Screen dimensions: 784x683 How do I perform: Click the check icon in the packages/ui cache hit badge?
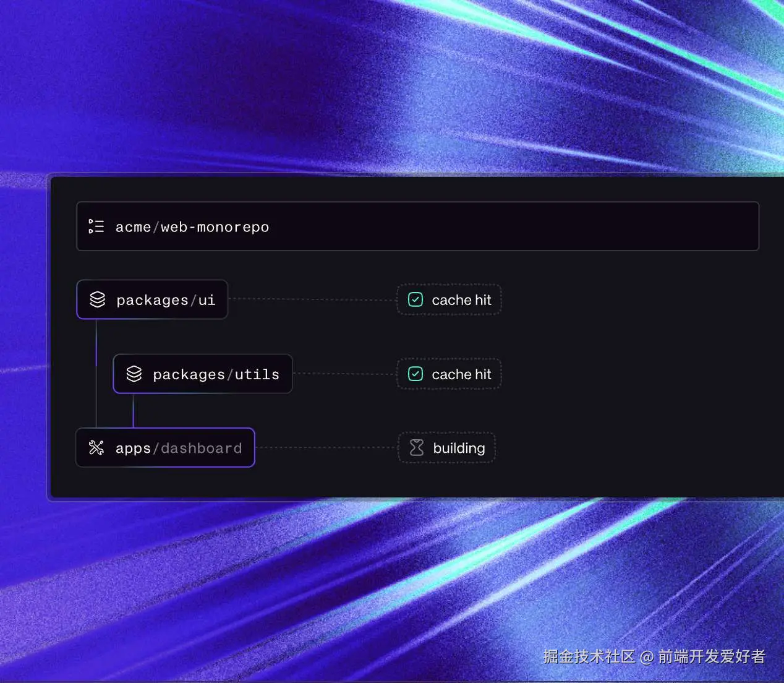[415, 300]
